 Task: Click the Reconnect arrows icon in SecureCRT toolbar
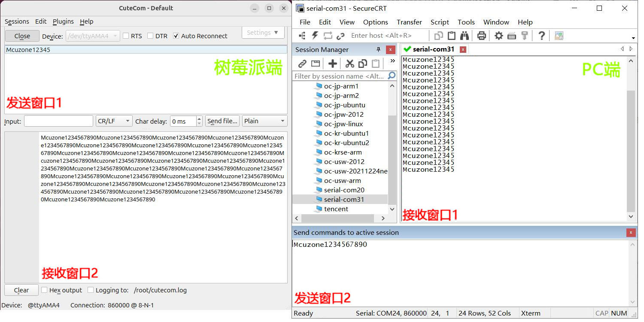[x=328, y=36]
